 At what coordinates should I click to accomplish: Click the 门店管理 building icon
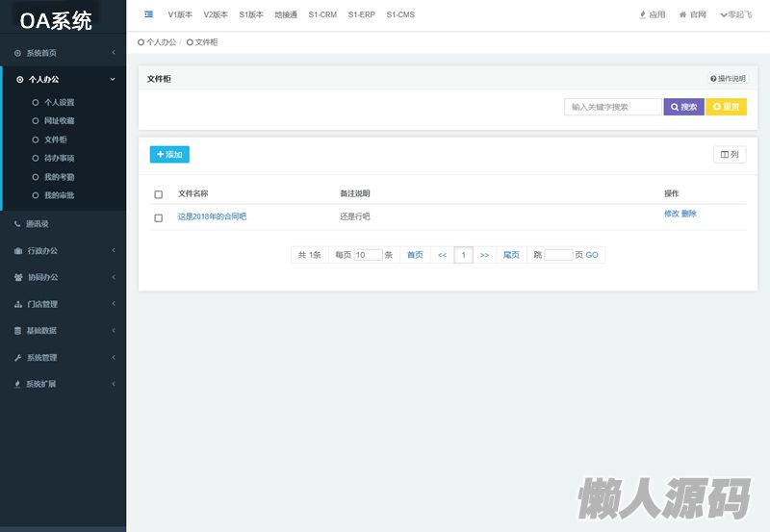coord(17,304)
